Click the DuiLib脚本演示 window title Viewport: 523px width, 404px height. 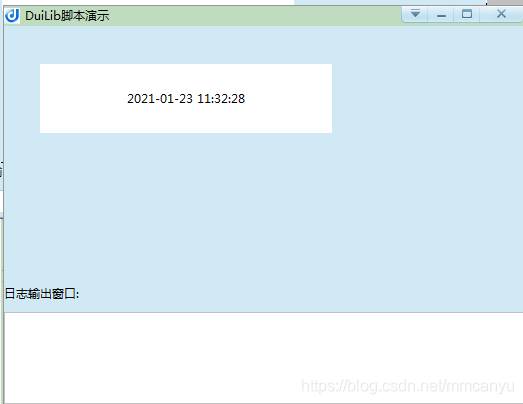[67, 16]
